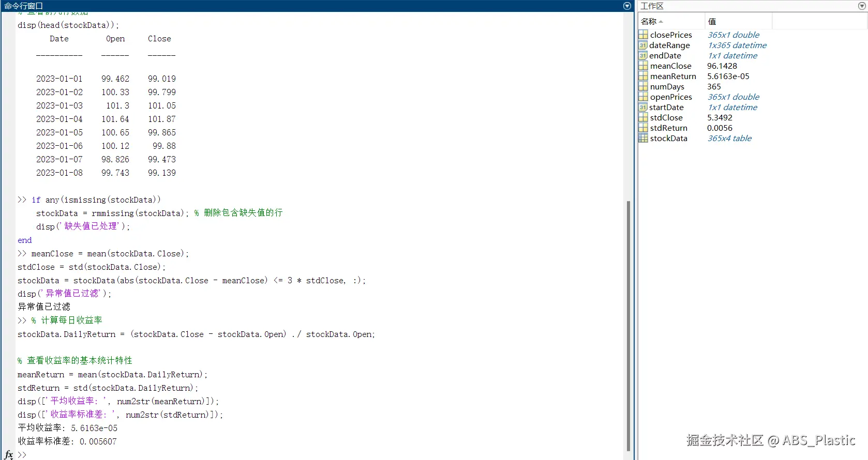Image resolution: width=868 pixels, height=460 pixels.
Task: Click the startDate datetime variable icon
Action: coord(643,107)
